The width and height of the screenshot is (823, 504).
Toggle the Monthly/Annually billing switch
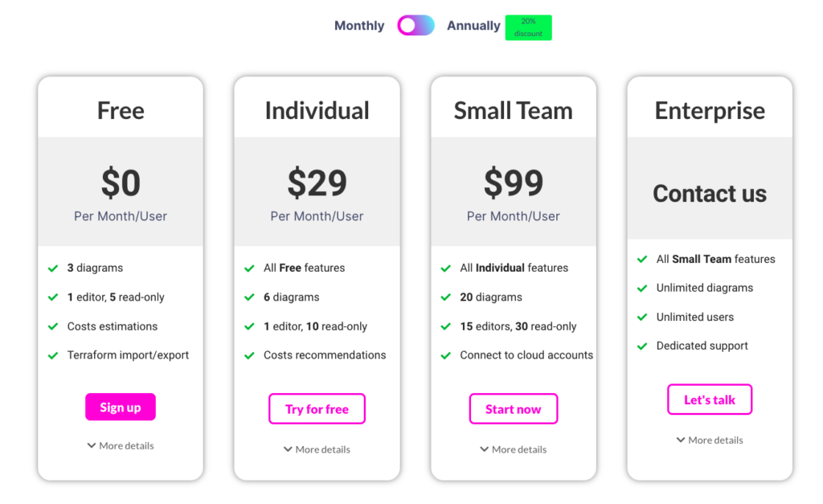click(x=416, y=25)
